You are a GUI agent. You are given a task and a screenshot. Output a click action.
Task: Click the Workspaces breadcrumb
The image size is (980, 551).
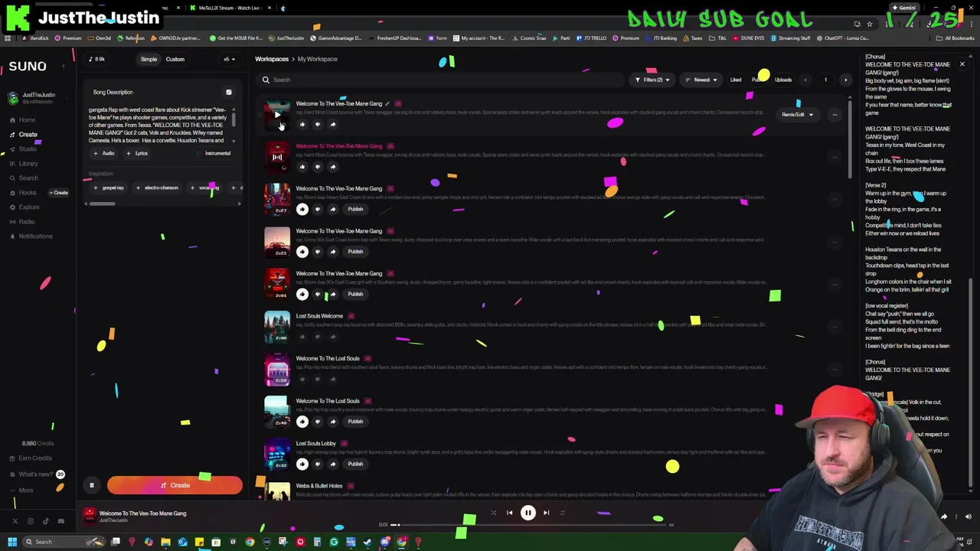point(272,59)
